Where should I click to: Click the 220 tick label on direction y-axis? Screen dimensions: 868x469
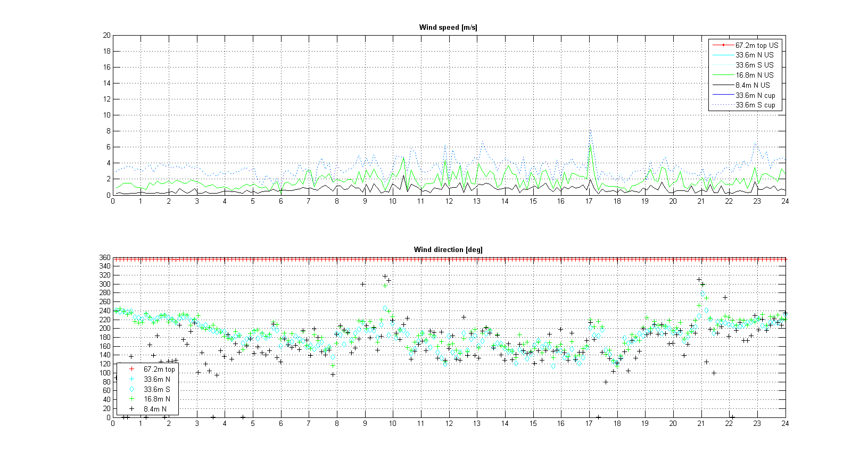(105, 320)
